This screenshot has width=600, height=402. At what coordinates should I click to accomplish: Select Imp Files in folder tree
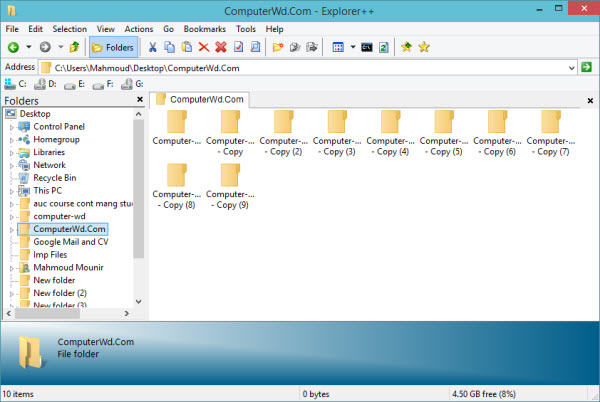(x=50, y=255)
